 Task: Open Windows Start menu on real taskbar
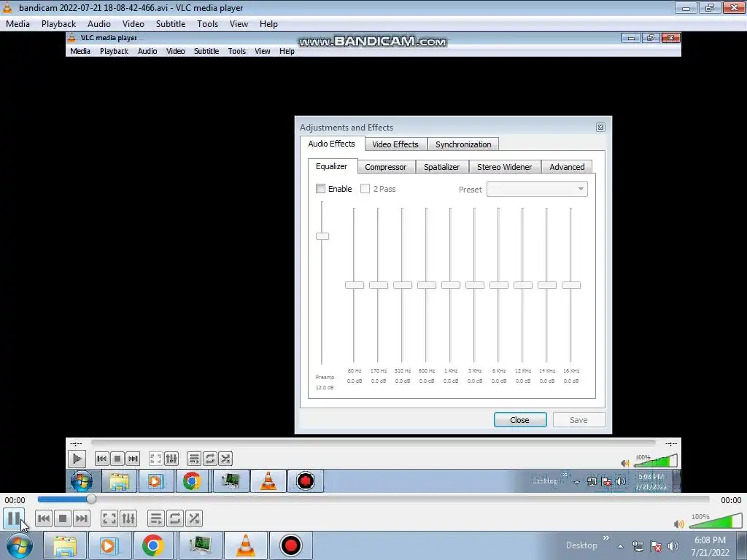tap(20, 545)
